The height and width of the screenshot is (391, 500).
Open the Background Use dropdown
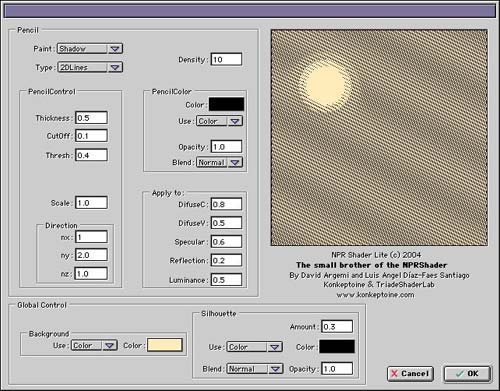(x=94, y=345)
